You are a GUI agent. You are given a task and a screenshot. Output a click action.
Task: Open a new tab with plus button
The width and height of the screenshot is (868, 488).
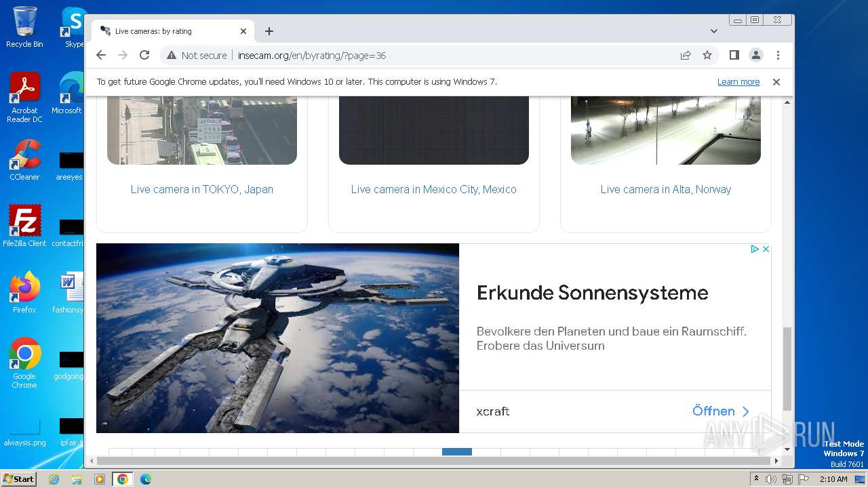pyautogui.click(x=269, y=31)
